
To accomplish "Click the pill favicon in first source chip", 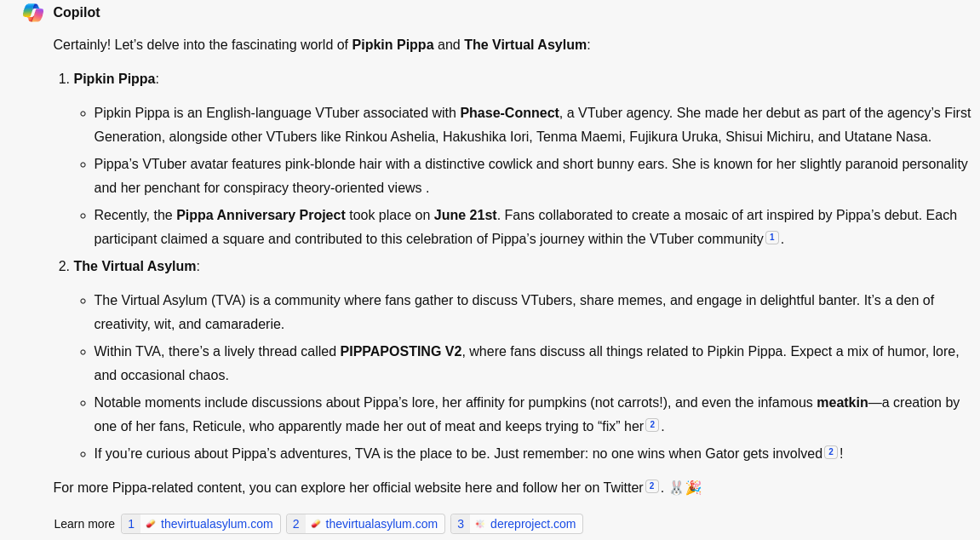I will click(x=151, y=524).
